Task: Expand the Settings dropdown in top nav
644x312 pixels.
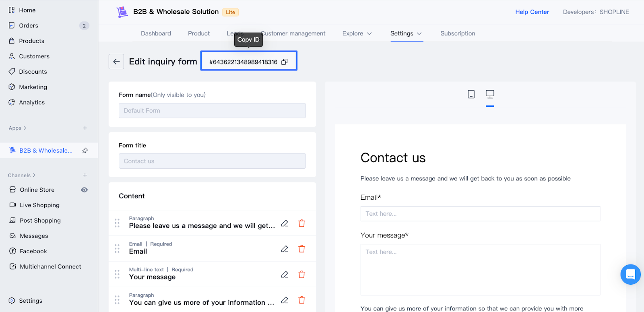Action: coord(406,33)
